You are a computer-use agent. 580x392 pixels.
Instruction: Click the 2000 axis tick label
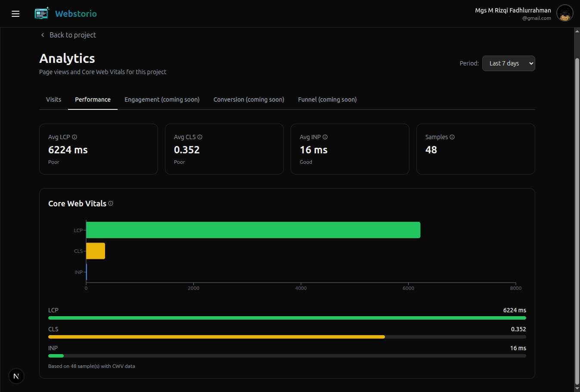(193, 288)
